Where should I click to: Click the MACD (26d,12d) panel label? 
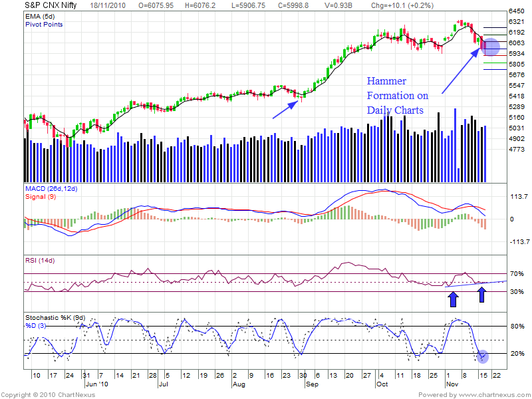(51, 190)
